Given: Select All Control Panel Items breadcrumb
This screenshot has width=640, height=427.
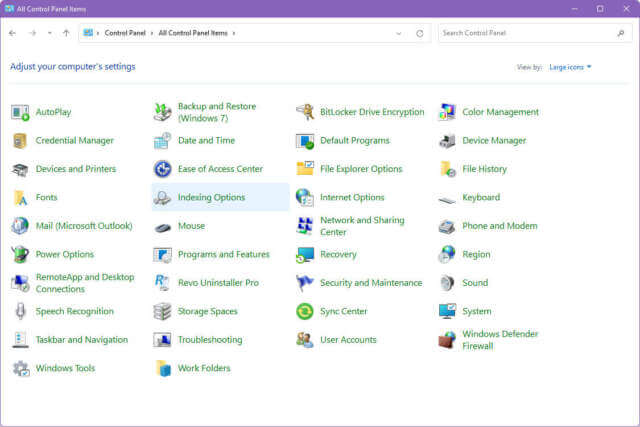Looking at the screenshot, I should (x=193, y=33).
